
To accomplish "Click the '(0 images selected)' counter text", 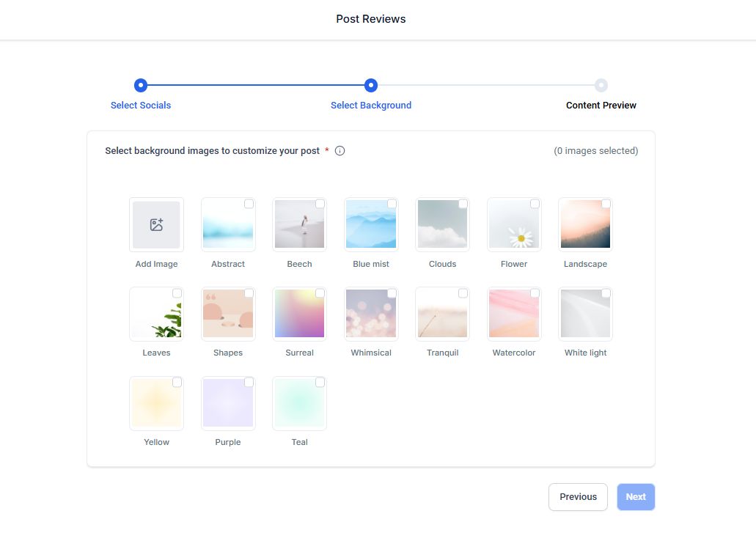I will click(595, 151).
